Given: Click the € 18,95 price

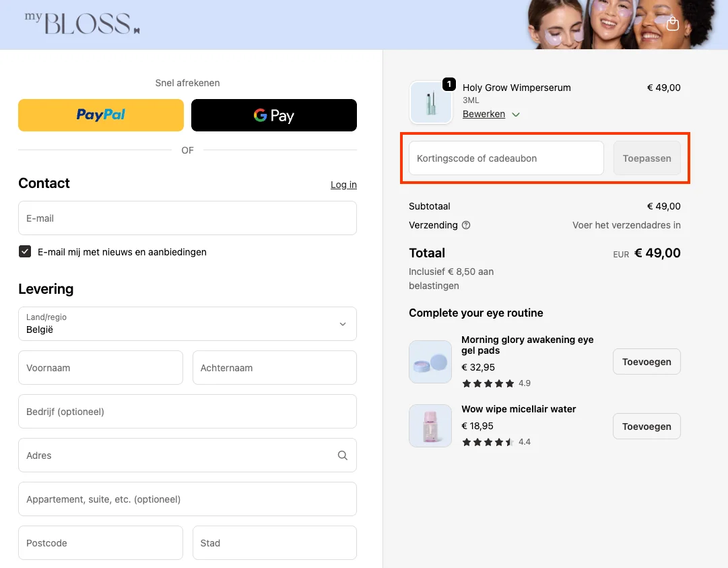Looking at the screenshot, I should (x=477, y=426).
